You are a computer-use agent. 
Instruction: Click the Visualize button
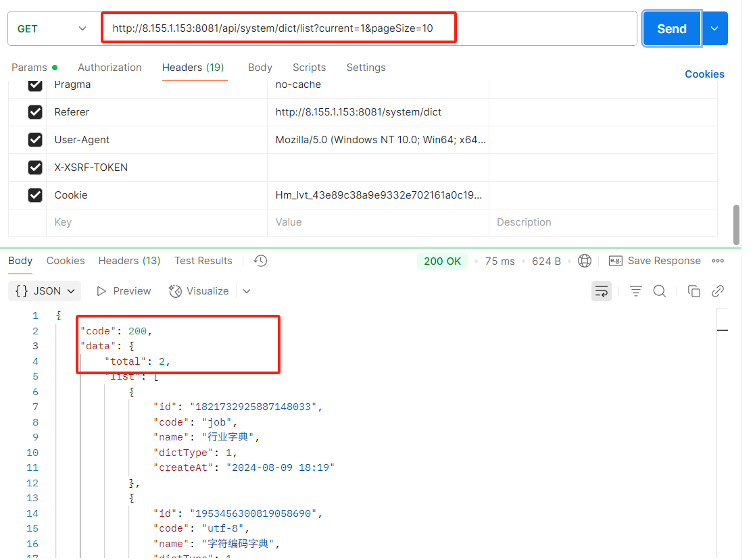coord(198,291)
